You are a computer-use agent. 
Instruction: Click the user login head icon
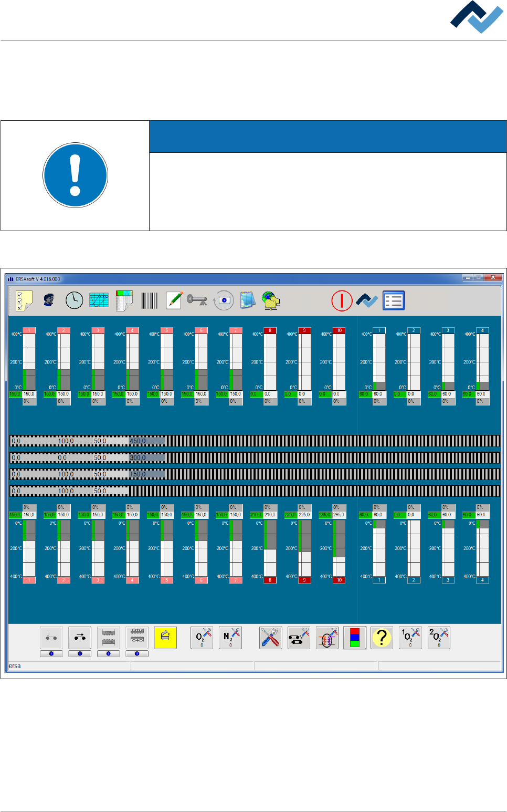pyautogui.click(x=49, y=300)
